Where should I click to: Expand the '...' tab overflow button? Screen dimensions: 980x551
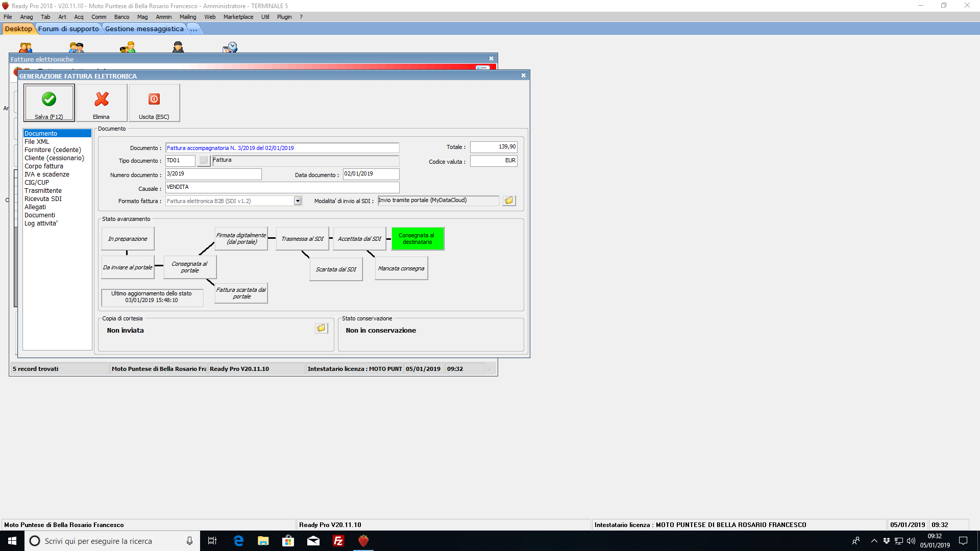click(x=193, y=29)
